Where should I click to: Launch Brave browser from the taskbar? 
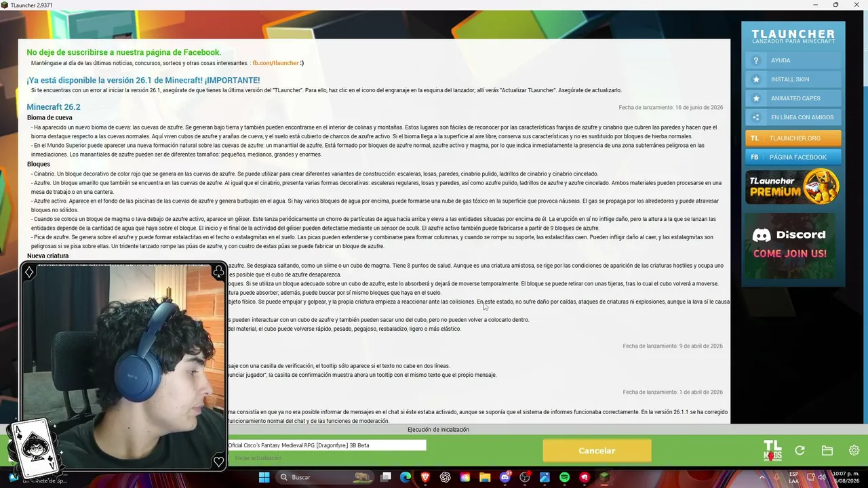[425, 477]
